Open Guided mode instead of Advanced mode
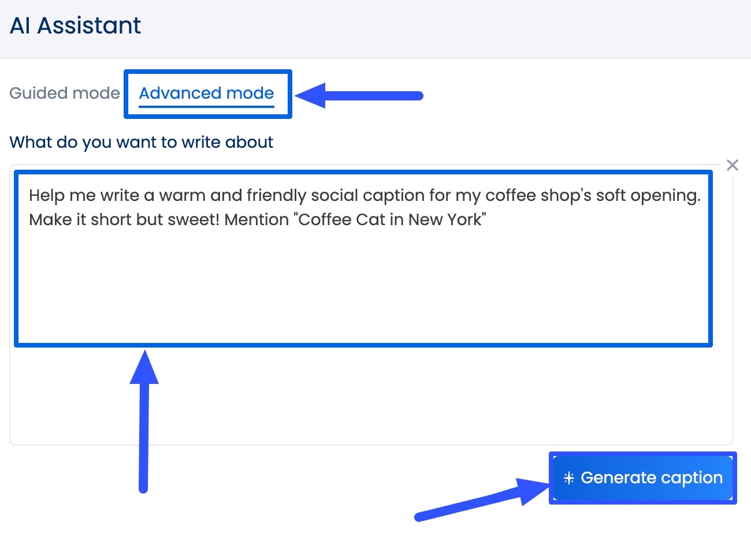Image resolution: width=751 pixels, height=560 pixels. (x=64, y=93)
